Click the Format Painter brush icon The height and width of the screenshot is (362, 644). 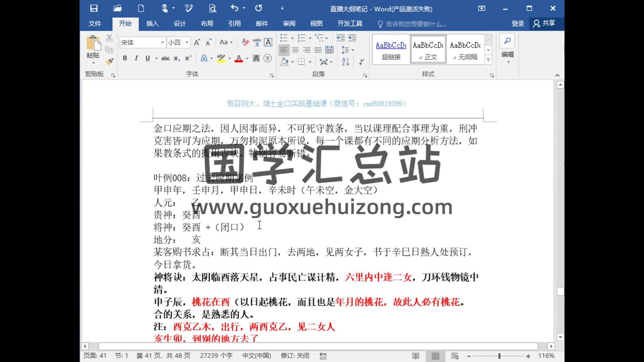tap(109, 61)
